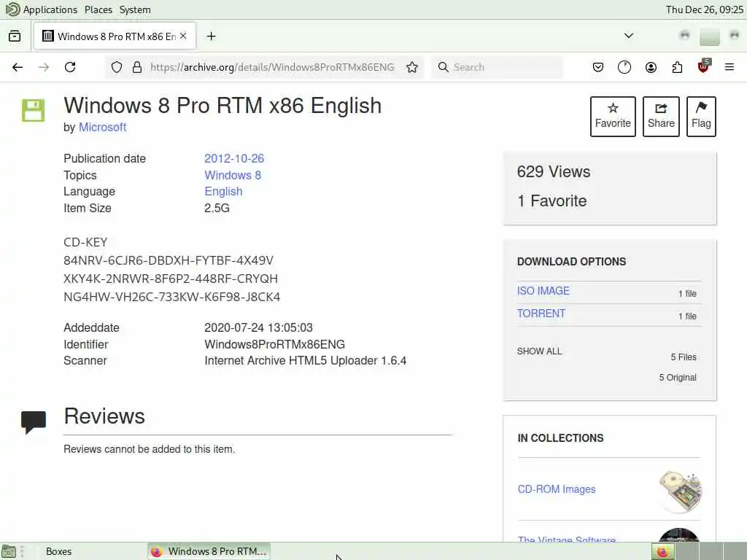747x560 pixels.
Task: Click the CD-ROM Images collection thumbnail
Action: pyautogui.click(x=681, y=491)
